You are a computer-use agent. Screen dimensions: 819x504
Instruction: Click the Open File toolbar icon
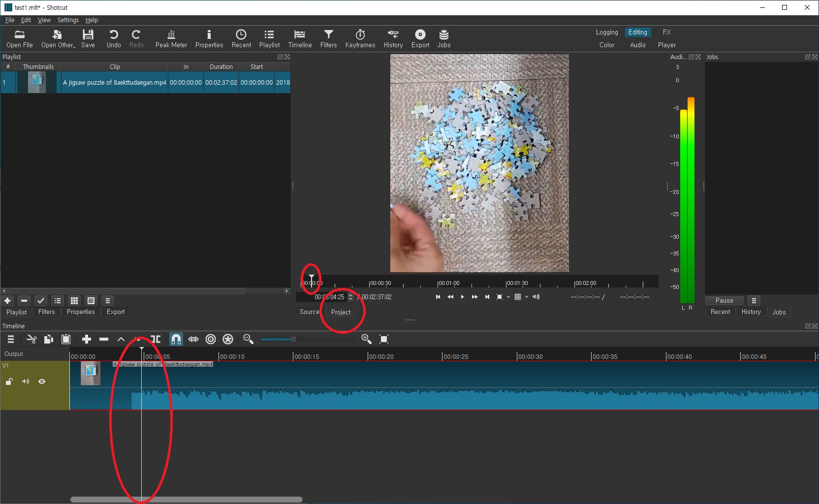[20, 39]
